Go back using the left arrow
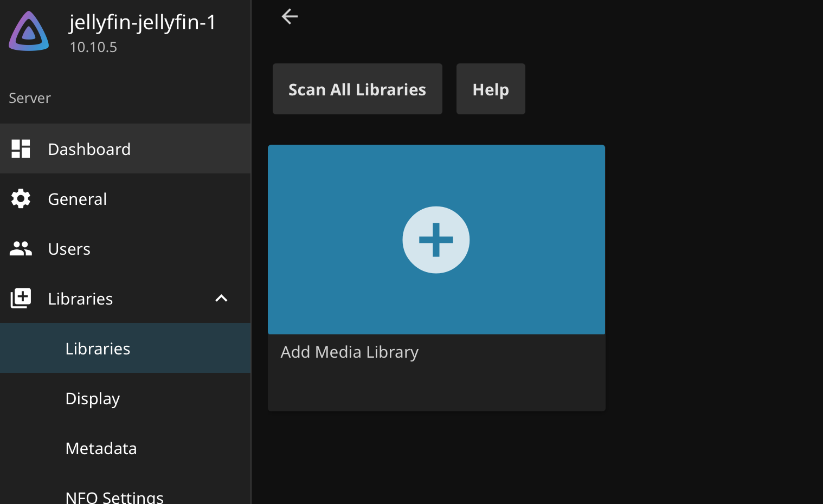Screen dimensions: 823x504 [x=290, y=17]
